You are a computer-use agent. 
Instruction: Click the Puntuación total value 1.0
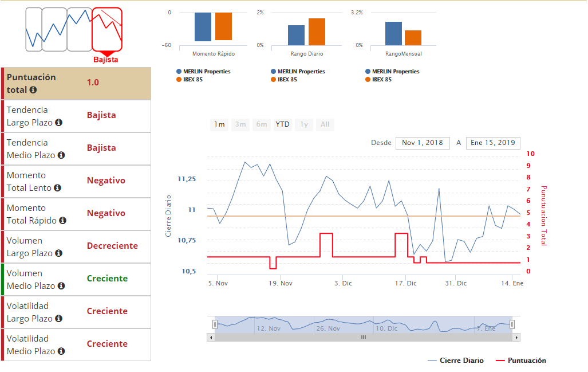tap(93, 83)
